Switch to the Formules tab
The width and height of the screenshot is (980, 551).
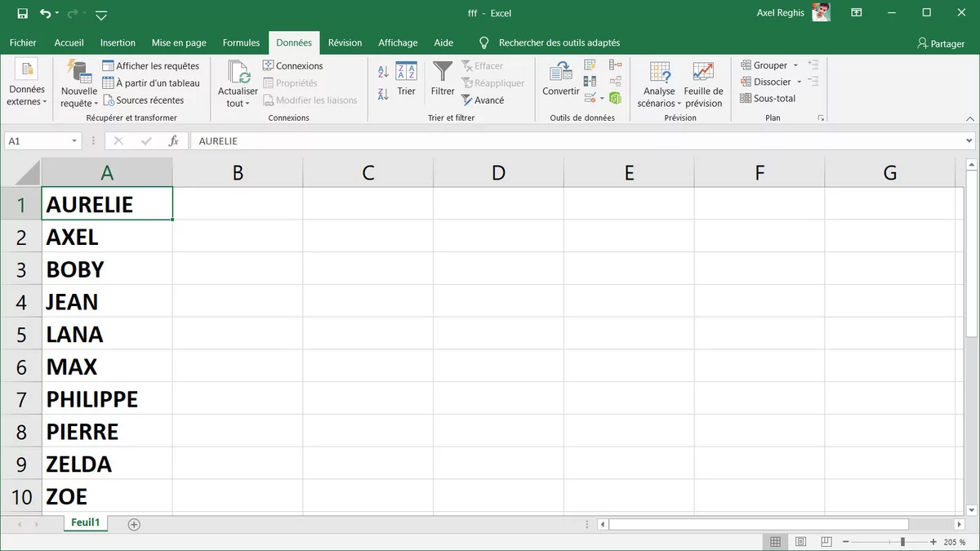point(241,42)
